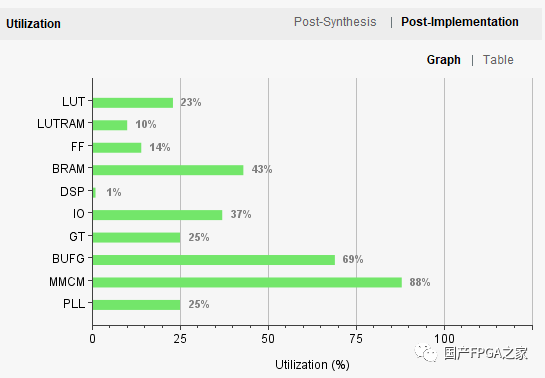The height and width of the screenshot is (378, 545).
Task: Click the tiny DSP bar
Action: coord(94,192)
